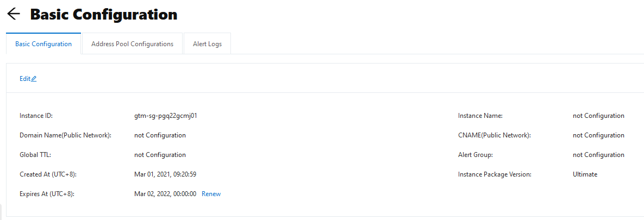Go back using the left arrow icon
Image resolution: width=644 pixels, height=220 pixels.
tap(14, 14)
